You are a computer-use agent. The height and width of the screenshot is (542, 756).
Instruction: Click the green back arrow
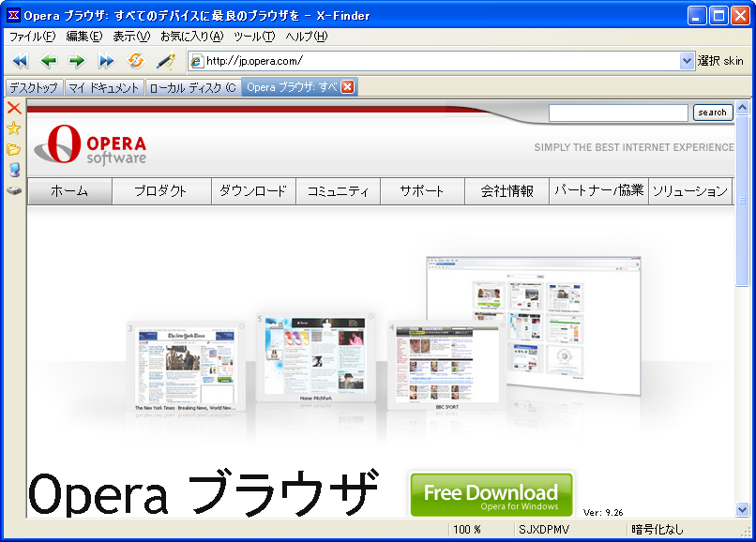point(48,61)
